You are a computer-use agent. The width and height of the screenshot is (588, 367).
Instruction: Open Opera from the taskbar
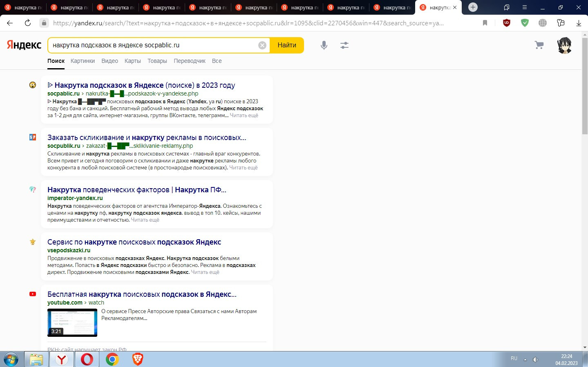pyautogui.click(x=87, y=359)
